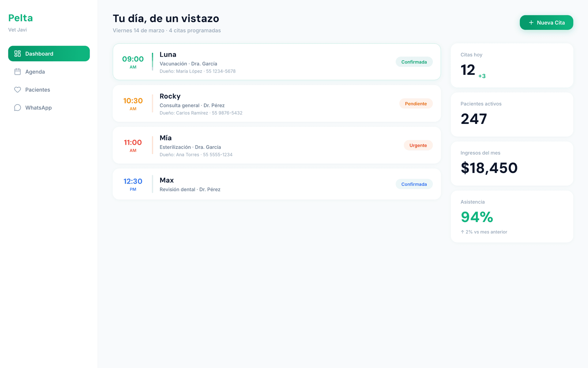Expand Rocky's consultation details

pyautogui.click(x=276, y=103)
